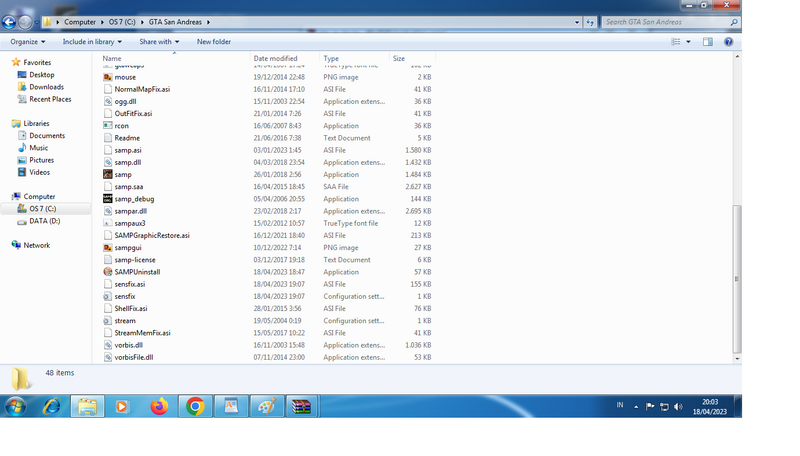The height and width of the screenshot is (456, 800).
Task: Launch Google Chrome from the taskbar
Action: click(194, 407)
